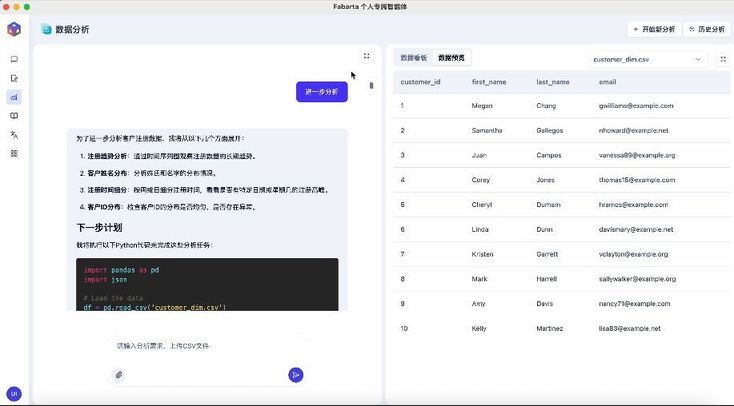This screenshot has width=734, height=406.
Task: Expand the data preview panel to fullscreen
Action: (723, 59)
